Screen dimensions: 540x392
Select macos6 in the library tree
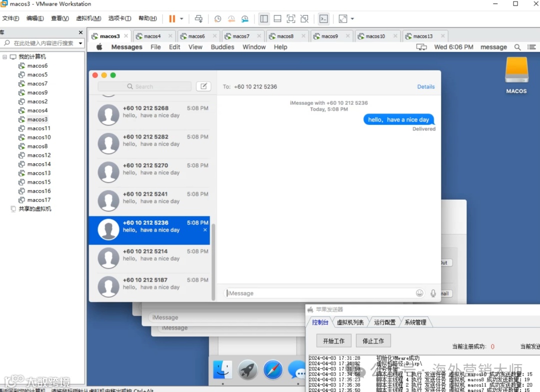click(x=37, y=66)
